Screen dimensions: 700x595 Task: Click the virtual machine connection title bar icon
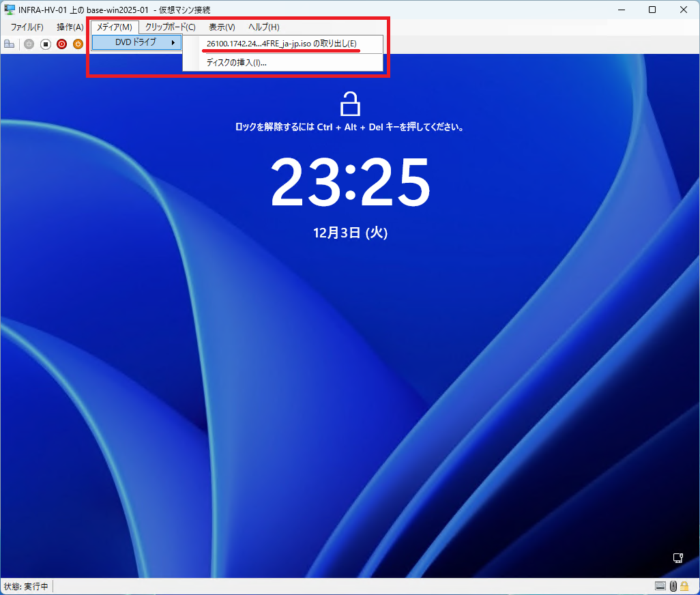(9, 10)
